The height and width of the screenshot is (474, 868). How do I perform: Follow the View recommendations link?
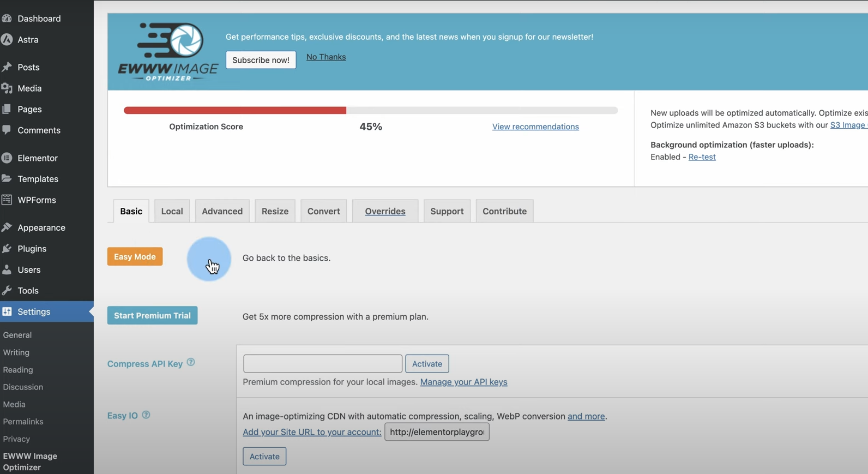click(535, 127)
